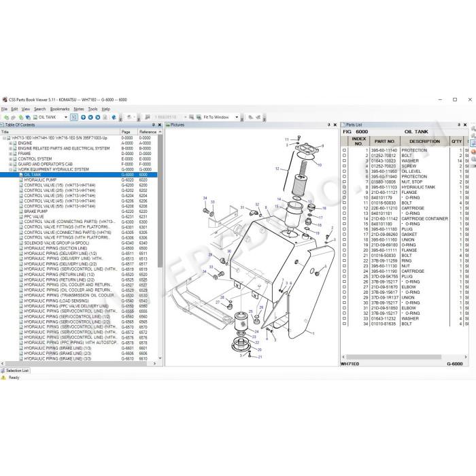476x476 pixels.
Task: Click the blue left-arrow previous page button
Action: pyautogui.click(x=90, y=118)
